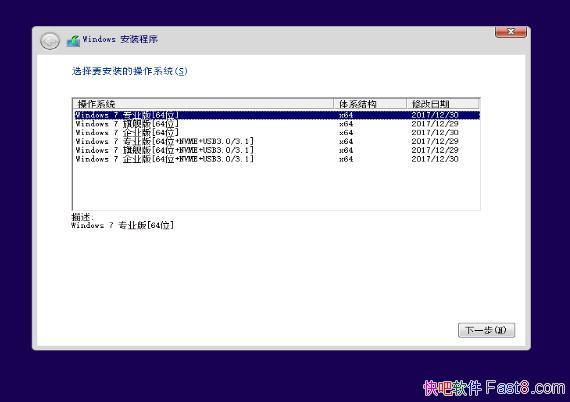Viewport: 570px width, 402px height.
Task: Click the 修改日期 column header
Action: (x=443, y=104)
